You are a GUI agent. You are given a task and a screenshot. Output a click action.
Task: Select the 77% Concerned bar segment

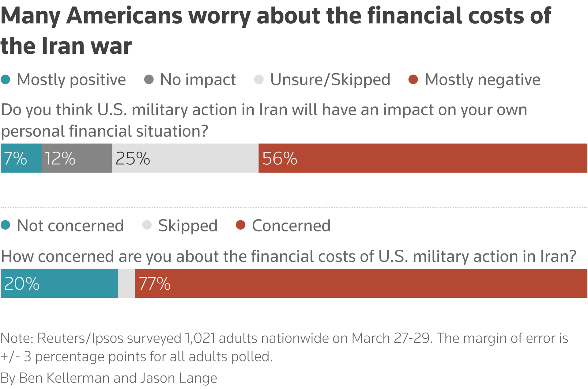(361, 284)
